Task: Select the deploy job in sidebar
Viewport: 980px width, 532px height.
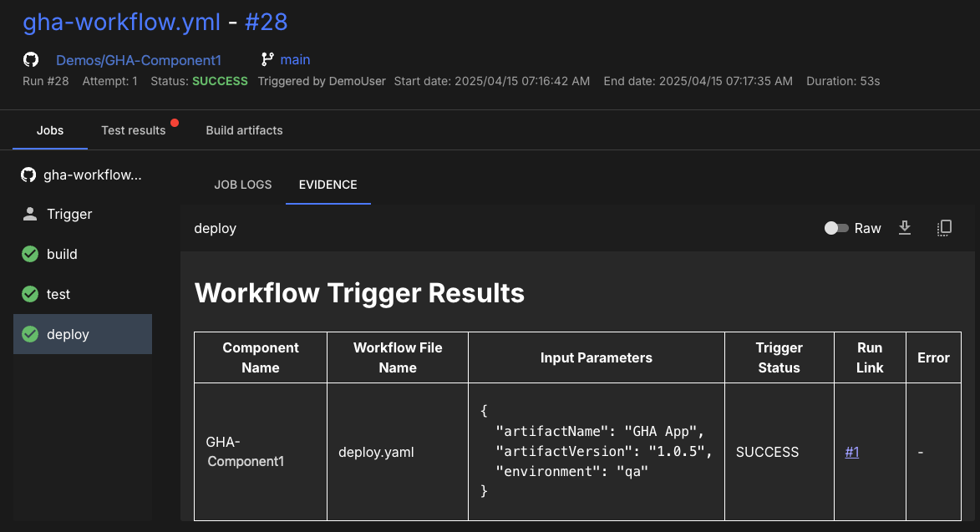Action: pos(82,334)
